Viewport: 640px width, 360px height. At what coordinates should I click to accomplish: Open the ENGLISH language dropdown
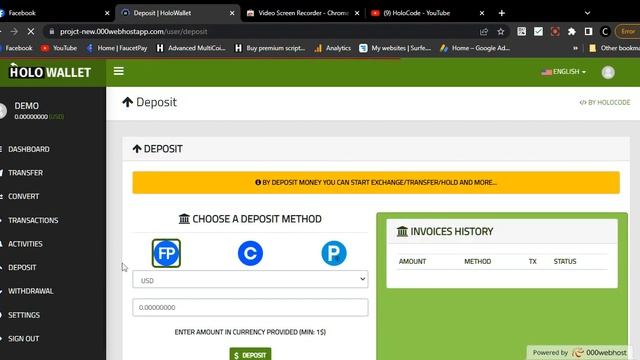(564, 72)
